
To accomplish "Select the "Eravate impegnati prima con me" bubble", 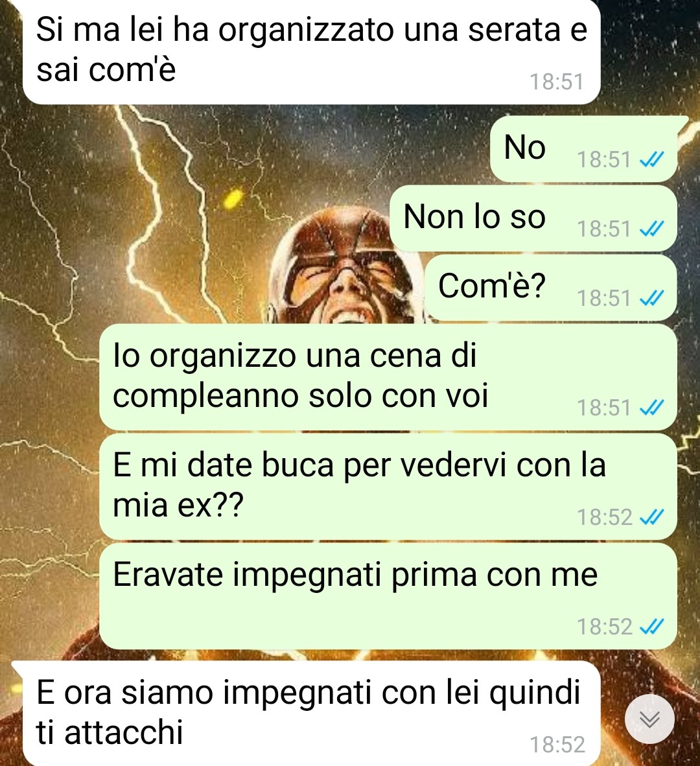I will (388, 596).
